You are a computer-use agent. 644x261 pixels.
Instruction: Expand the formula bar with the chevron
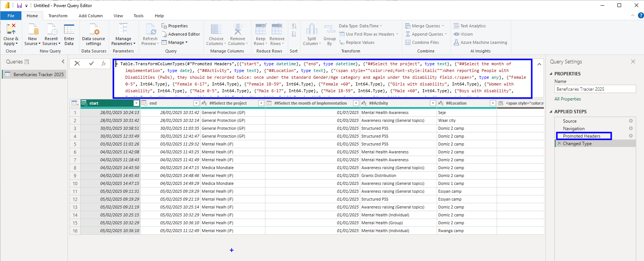tap(539, 64)
